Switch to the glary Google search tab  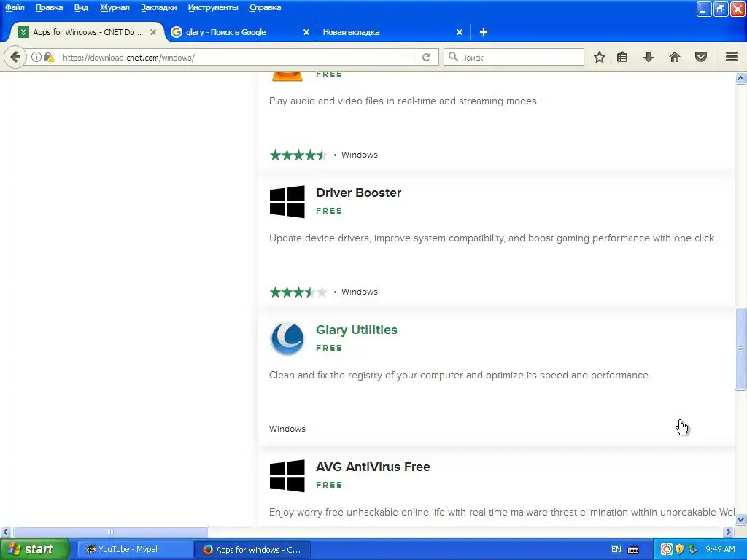pyautogui.click(x=241, y=32)
